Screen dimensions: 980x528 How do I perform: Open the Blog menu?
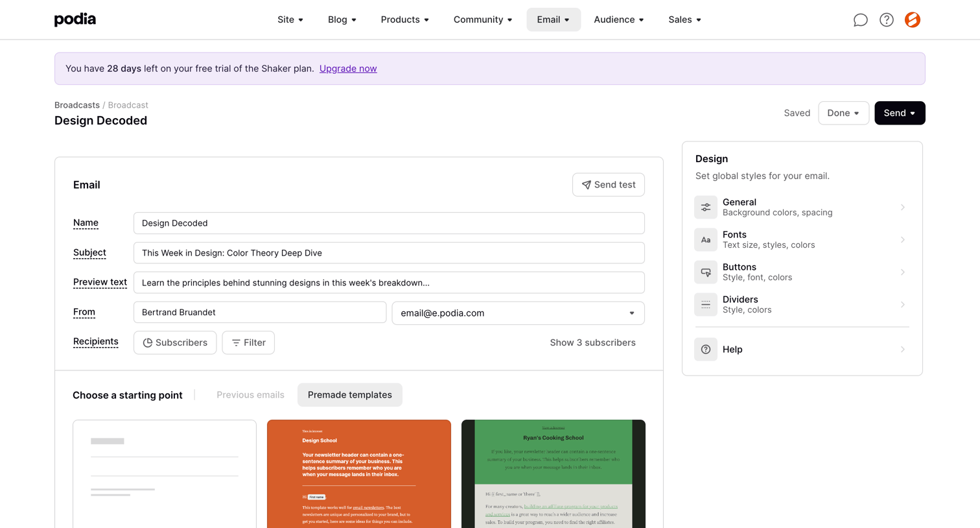(342, 19)
